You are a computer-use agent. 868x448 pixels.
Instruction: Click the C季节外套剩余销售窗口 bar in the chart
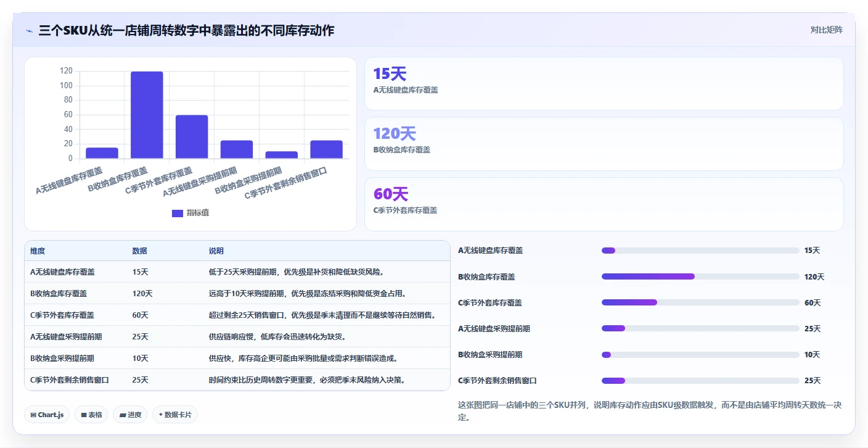tap(327, 149)
